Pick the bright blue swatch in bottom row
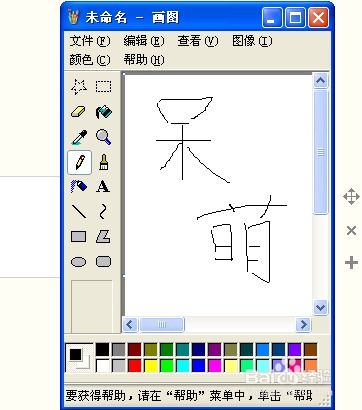This screenshot has width=362, height=410. point(198,366)
